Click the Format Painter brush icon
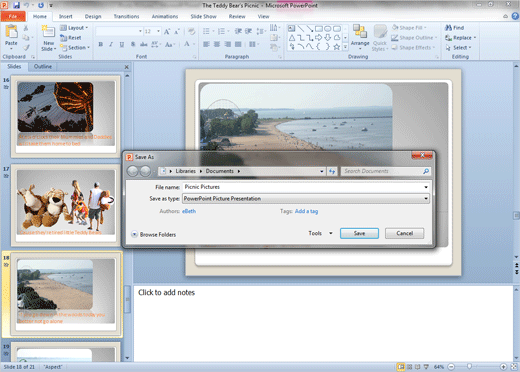520x372 pixels. pyautogui.click(x=26, y=48)
